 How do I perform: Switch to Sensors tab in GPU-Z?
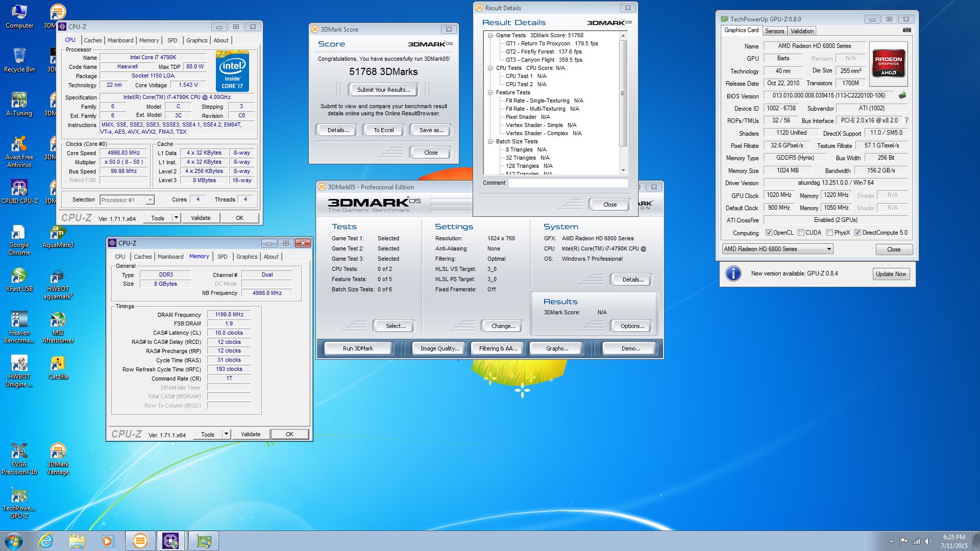pos(774,31)
